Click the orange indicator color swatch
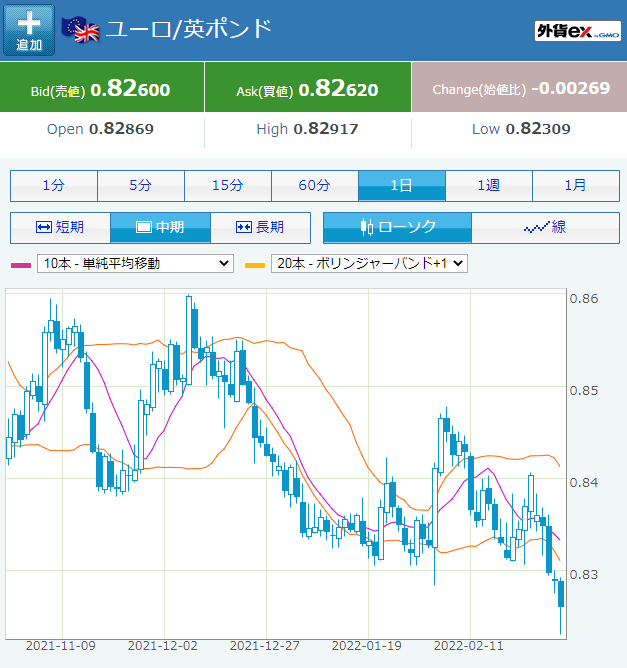 tap(255, 265)
